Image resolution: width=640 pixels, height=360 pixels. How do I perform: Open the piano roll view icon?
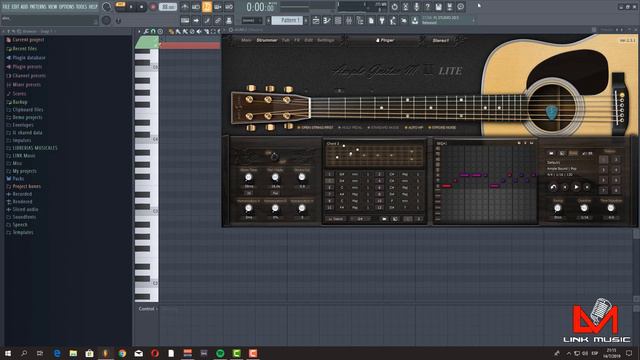click(327, 20)
